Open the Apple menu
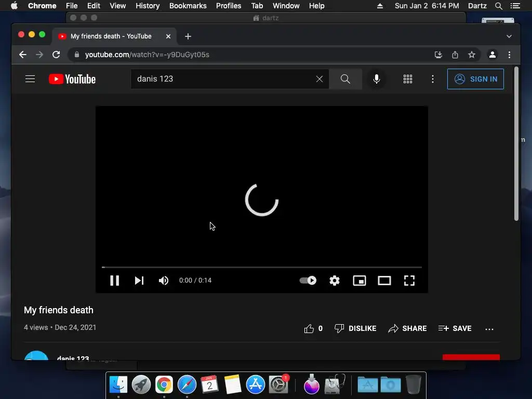Image resolution: width=532 pixels, height=399 pixels. pos(14,6)
